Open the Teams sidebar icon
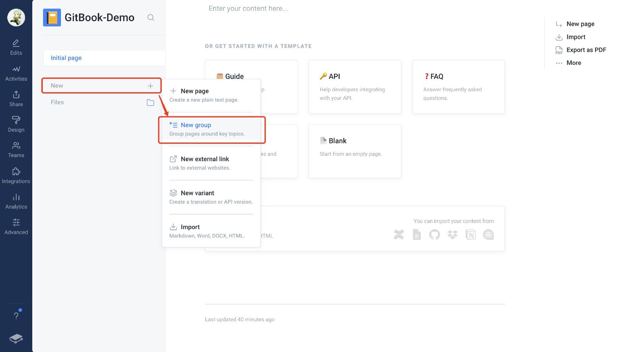This screenshot has height=352, width=644. point(16,150)
